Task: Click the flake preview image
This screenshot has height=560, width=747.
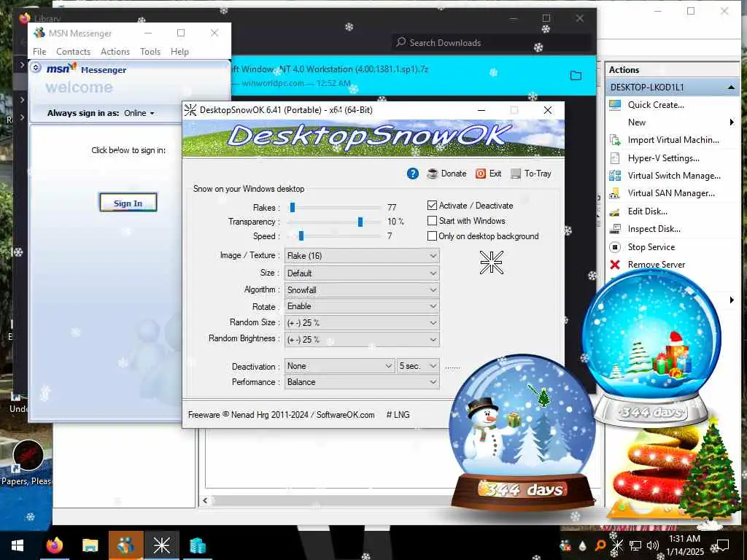Action: (x=491, y=262)
